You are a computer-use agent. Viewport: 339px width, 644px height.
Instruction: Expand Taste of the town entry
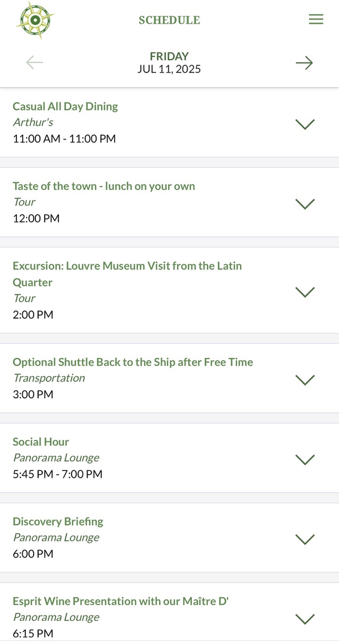[x=305, y=204]
